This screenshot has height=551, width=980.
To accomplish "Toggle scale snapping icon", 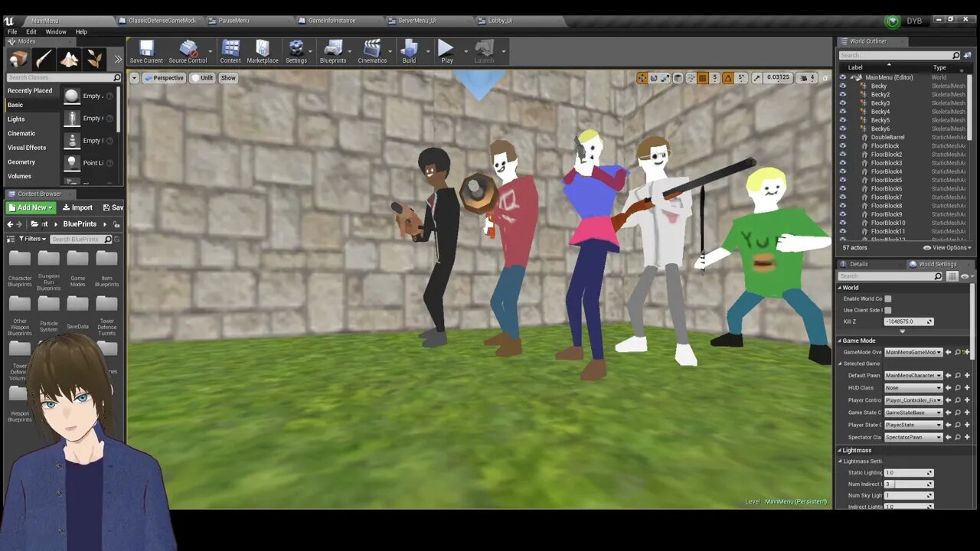I will 757,78.
